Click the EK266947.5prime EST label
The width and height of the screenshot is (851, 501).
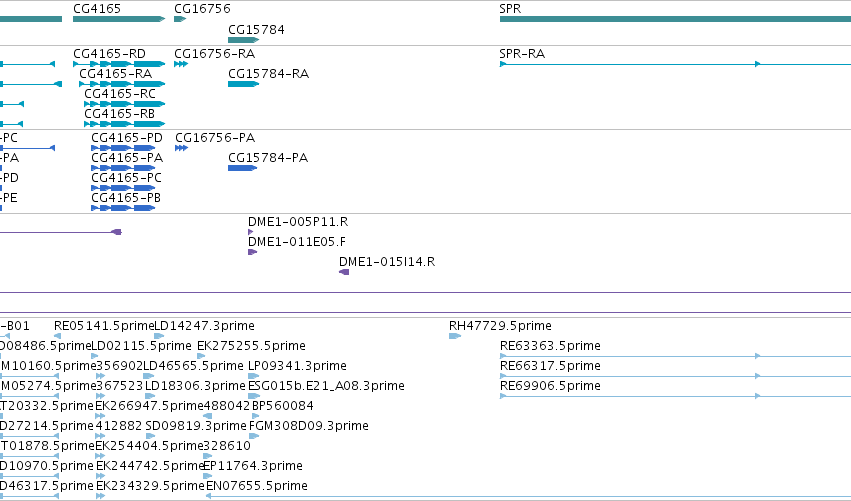149,406
